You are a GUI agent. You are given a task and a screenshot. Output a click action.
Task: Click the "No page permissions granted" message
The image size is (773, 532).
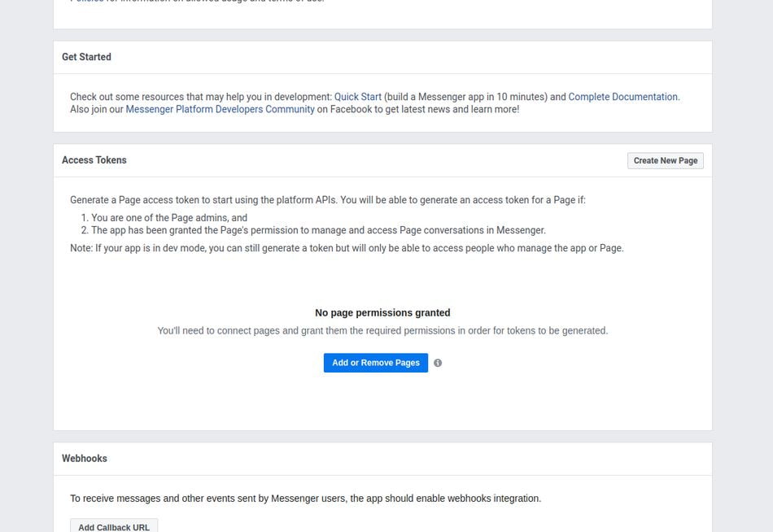click(382, 313)
